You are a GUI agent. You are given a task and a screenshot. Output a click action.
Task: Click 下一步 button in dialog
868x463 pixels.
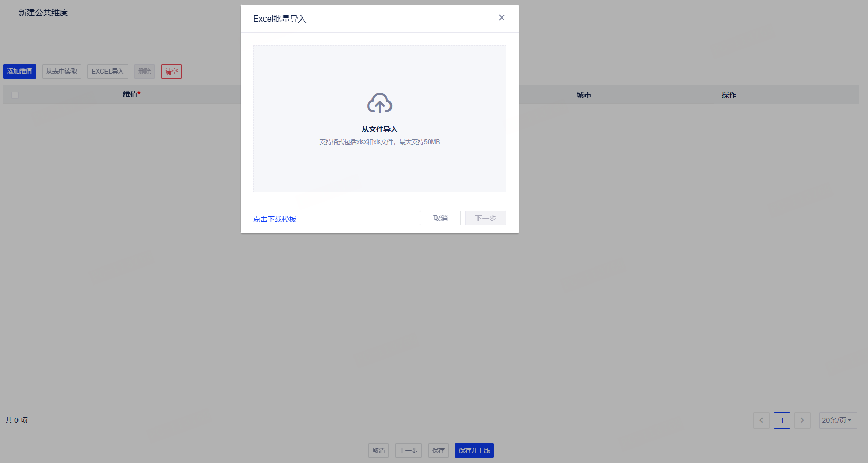coord(486,218)
